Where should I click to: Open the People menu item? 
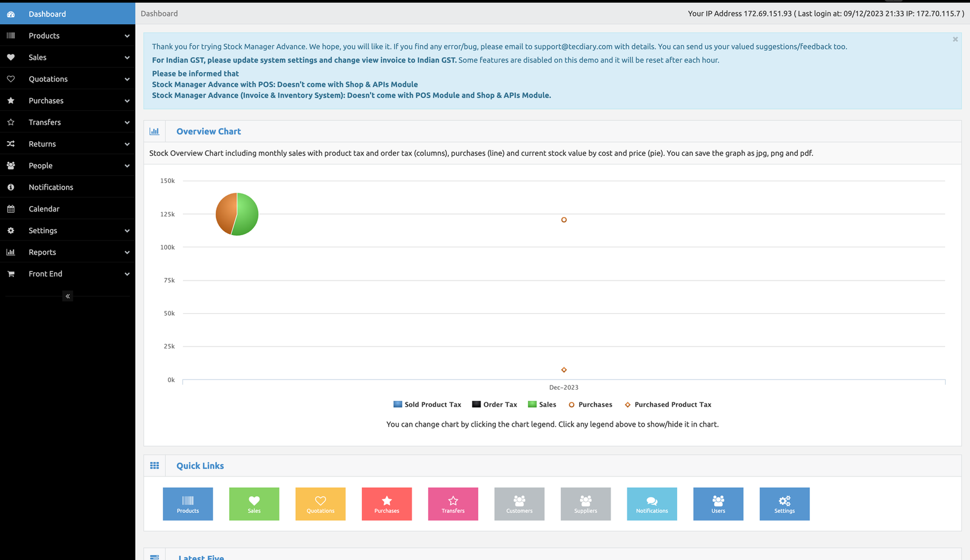[x=40, y=165]
